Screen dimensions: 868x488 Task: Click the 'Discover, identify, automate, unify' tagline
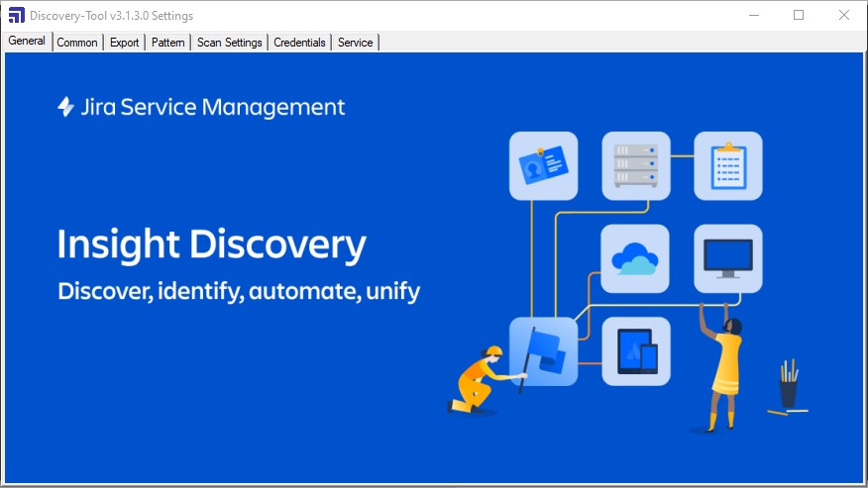click(239, 291)
